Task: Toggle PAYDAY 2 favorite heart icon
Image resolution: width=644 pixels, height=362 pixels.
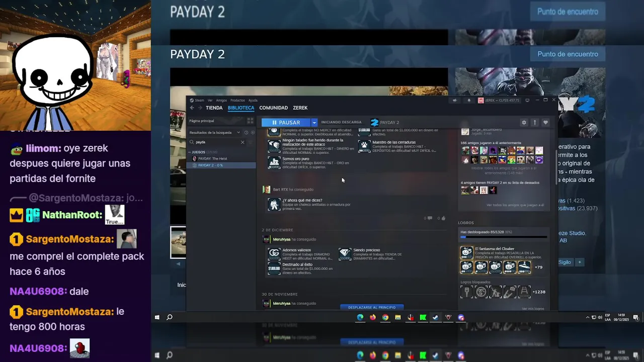Action: tap(545, 122)
